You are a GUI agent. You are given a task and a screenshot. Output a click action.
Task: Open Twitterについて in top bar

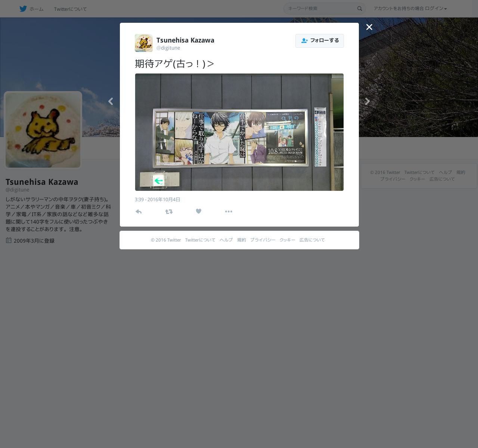coord(70,9)
